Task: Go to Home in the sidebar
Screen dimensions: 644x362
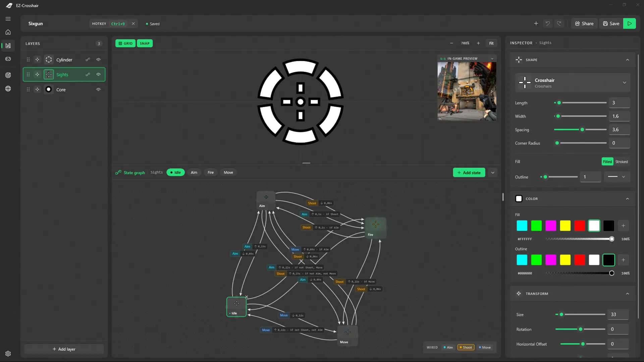Action: click(8, 32)
